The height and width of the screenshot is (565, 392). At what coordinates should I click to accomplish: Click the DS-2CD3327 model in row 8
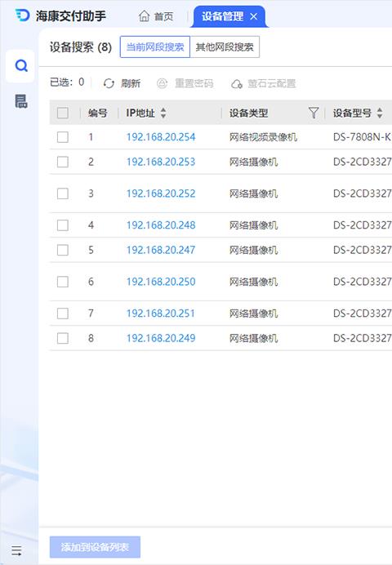coord(362,338)
